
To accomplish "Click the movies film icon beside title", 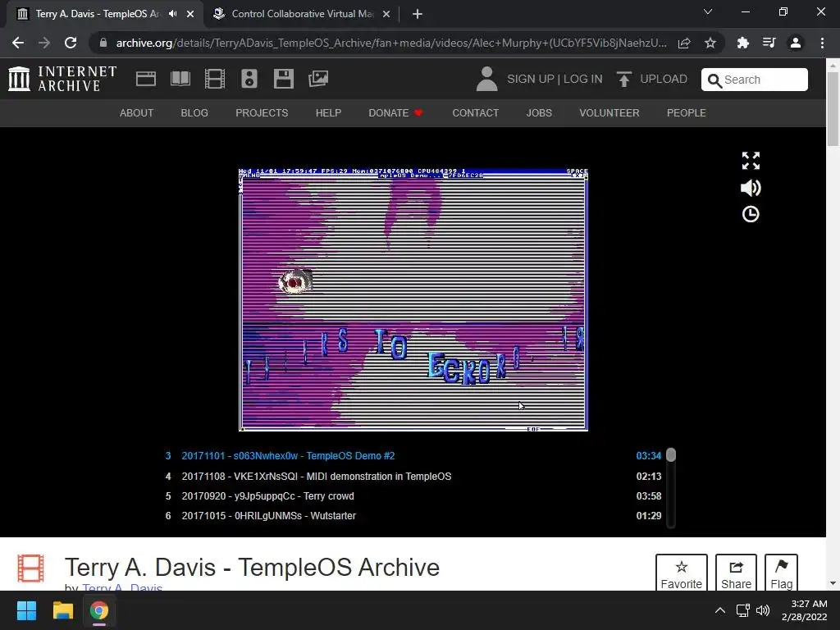I will coord(30,568).
